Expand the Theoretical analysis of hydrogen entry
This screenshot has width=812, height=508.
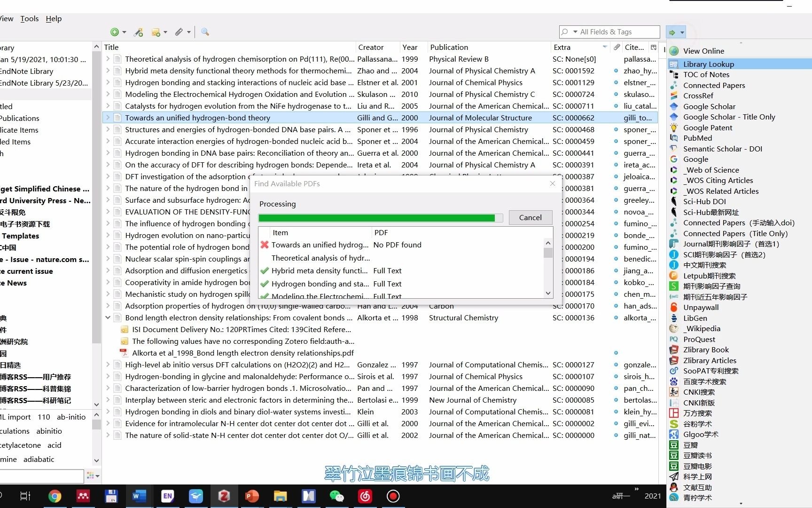pos(108,59)
